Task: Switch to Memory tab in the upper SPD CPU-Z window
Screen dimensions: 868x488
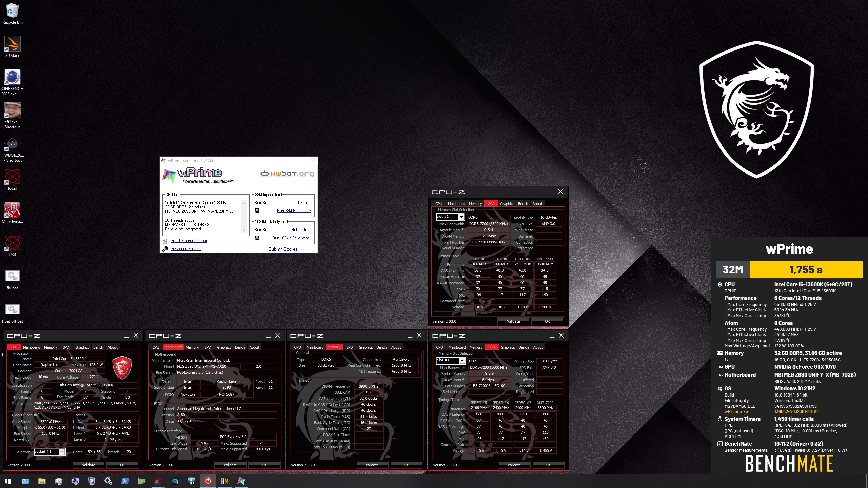Action: [475, 204]
